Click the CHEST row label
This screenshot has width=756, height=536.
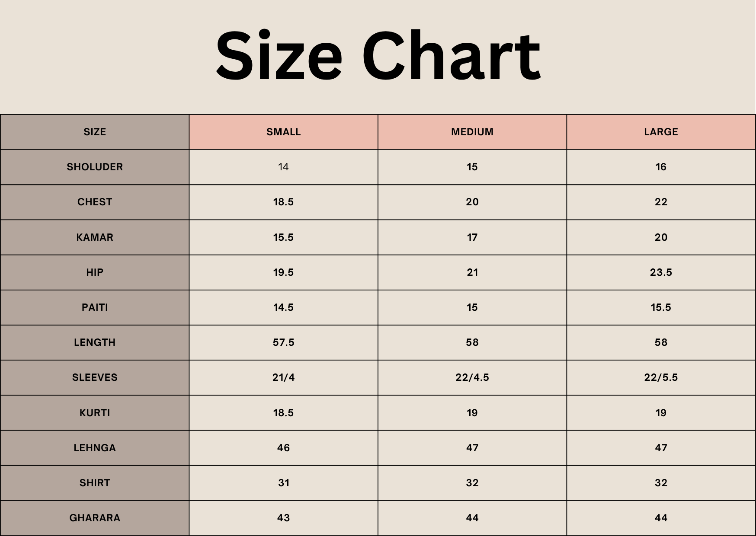point(95,202)
